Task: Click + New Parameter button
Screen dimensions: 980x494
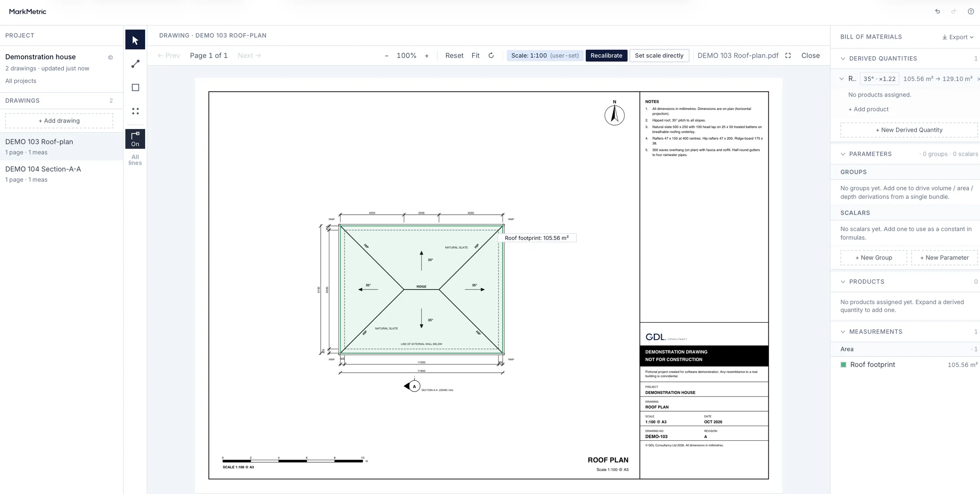Action: (944, 258)
